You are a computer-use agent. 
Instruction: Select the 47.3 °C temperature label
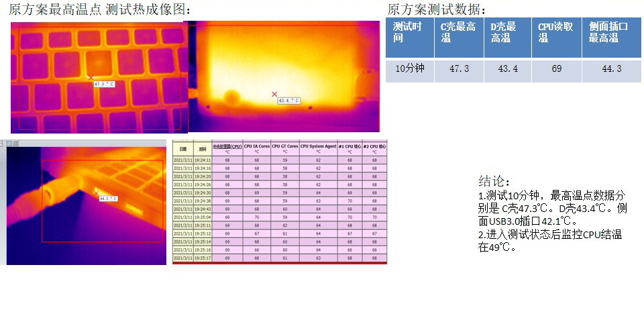pos(104,85)
